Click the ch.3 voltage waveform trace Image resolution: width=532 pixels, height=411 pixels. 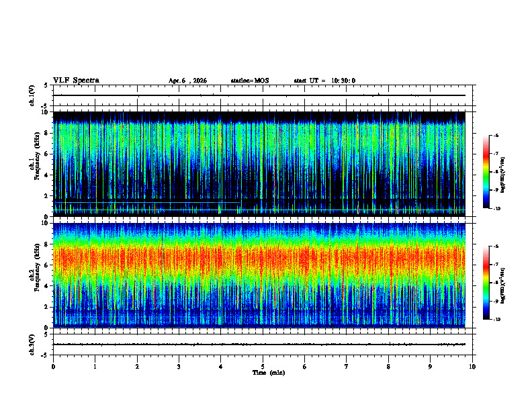259,345
